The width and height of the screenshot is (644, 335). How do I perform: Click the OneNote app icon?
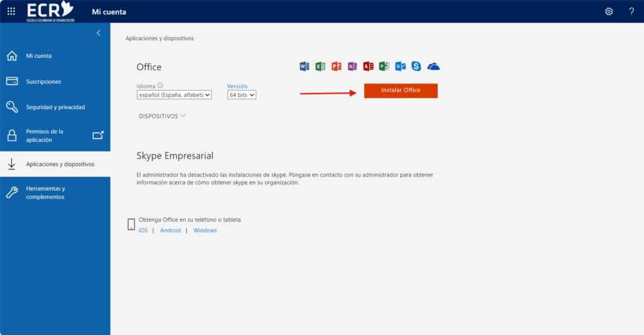pyautogui.click(x=352, y=67)
